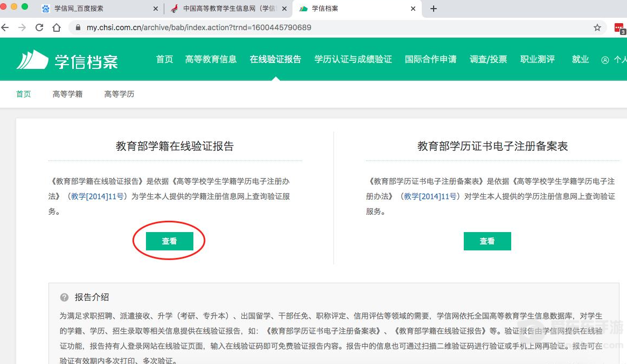Viewport: 627px width, 364px height.
Task: Click the browser forward arrow
Action: pos(22,27)
